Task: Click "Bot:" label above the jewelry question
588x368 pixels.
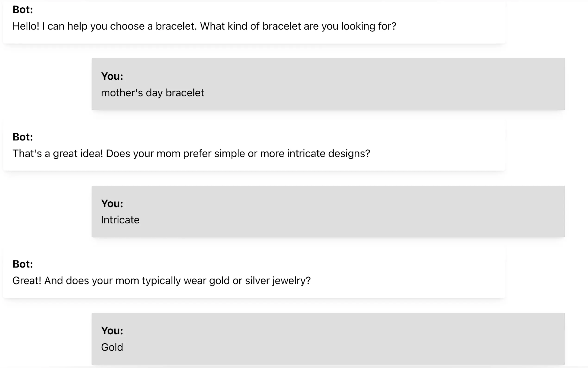Action: point(23,264)
